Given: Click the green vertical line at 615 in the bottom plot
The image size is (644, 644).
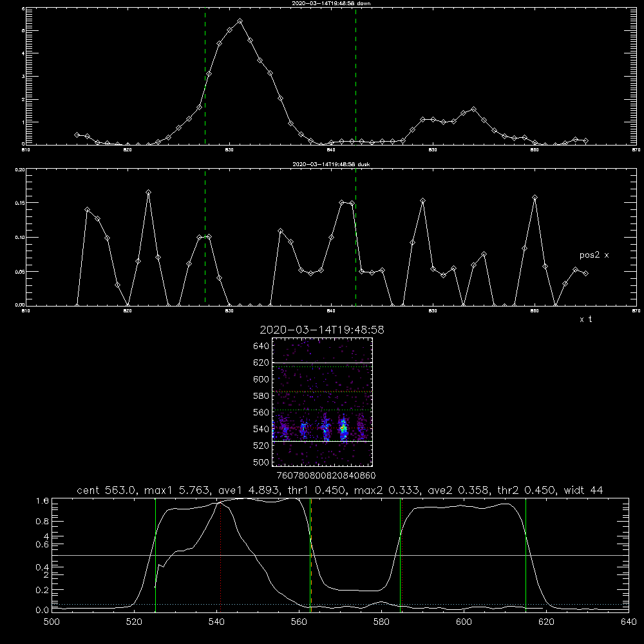Looking at the screenshot, I should 526,555.
